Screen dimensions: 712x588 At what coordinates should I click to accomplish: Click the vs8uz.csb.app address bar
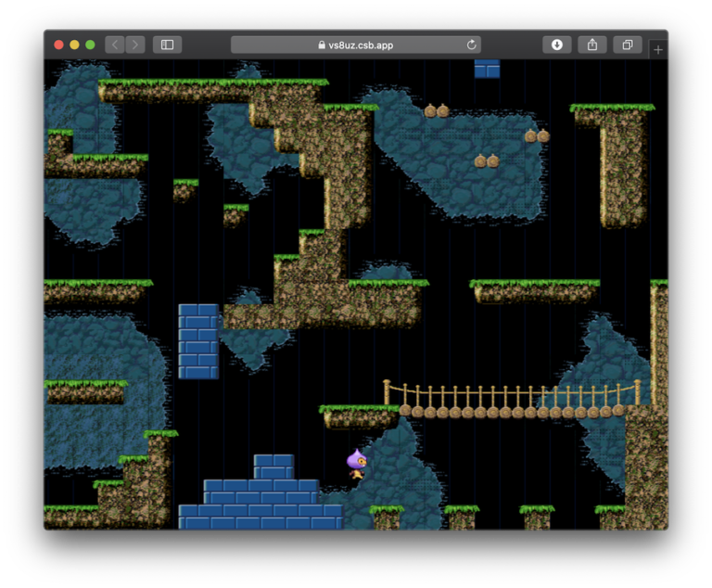356,45
